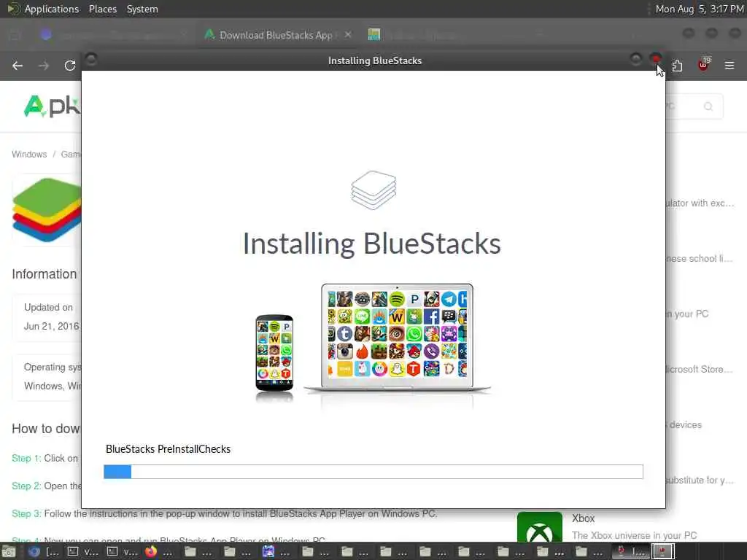Open the Xbox app link

[x=583, y=518]
